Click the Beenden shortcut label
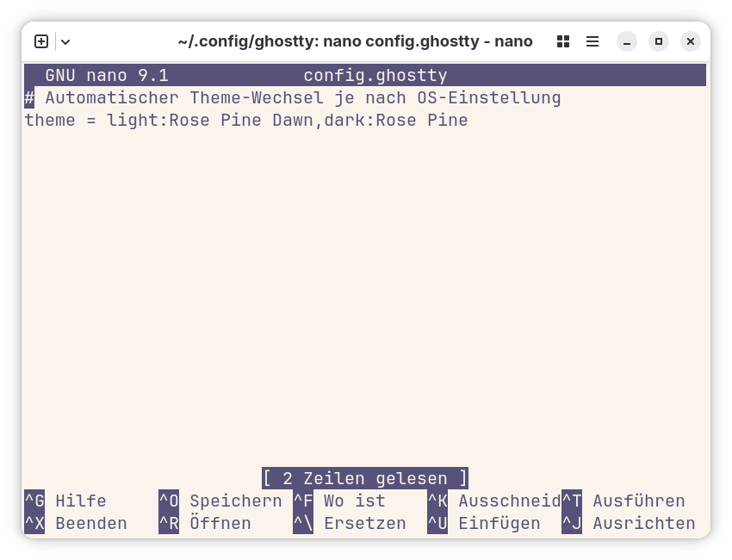This screenshot has width=732, height=560. (x=91, y=523)
